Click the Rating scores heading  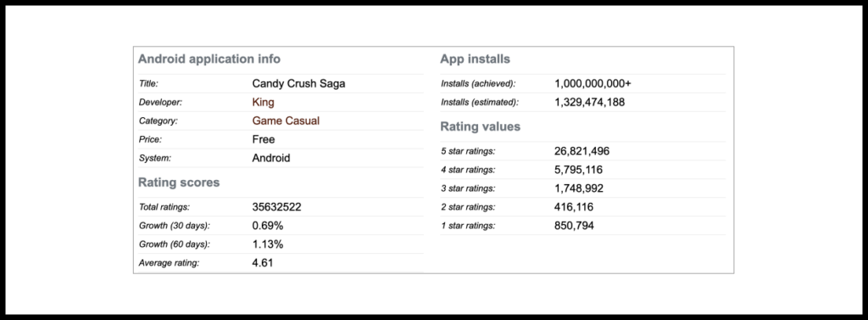click(179, 182)
